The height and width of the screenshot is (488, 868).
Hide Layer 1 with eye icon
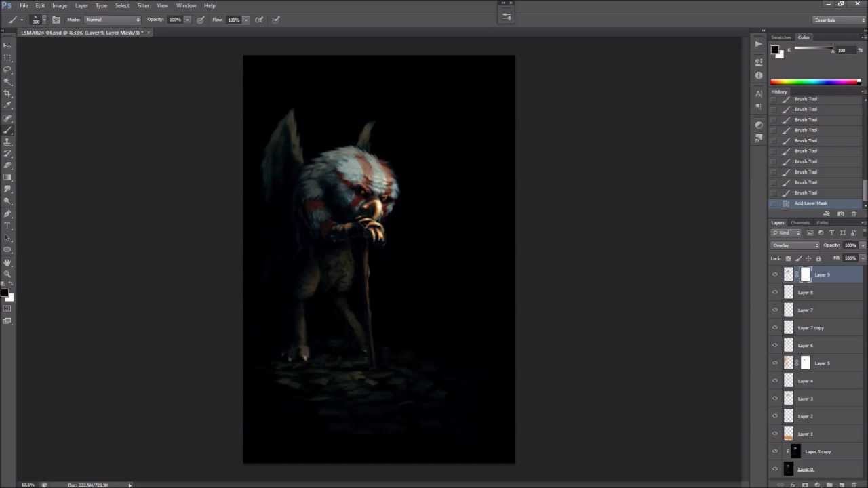[775, 434]
